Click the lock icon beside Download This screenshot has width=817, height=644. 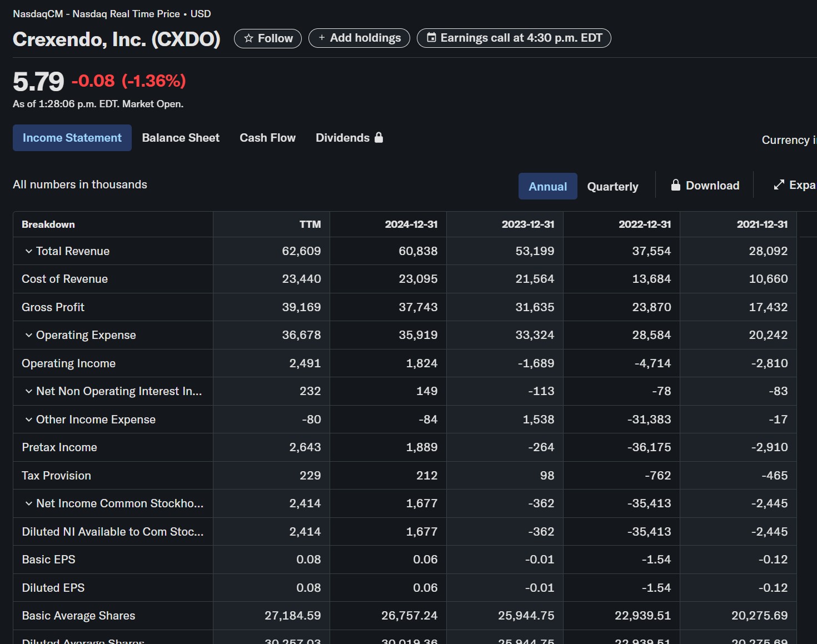pos(675,185)
